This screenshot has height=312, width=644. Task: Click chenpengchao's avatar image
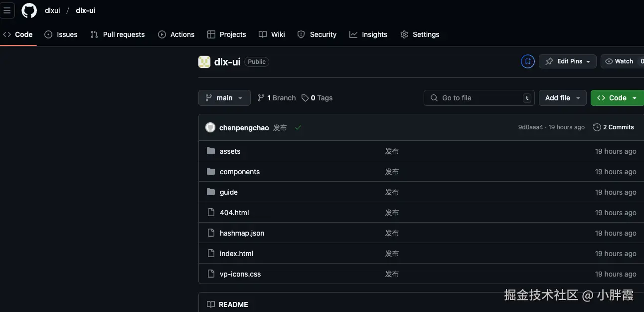click(x=210, y=127)
